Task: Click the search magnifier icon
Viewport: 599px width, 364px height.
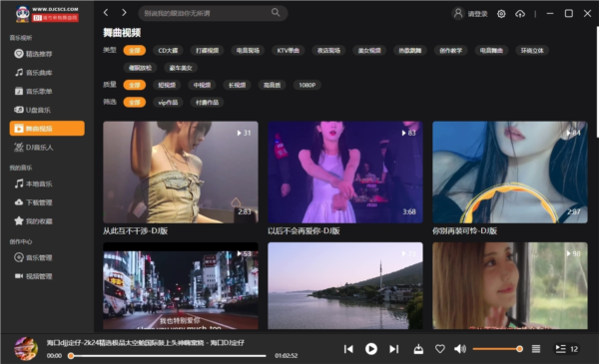Action: (x=276, y=13)
